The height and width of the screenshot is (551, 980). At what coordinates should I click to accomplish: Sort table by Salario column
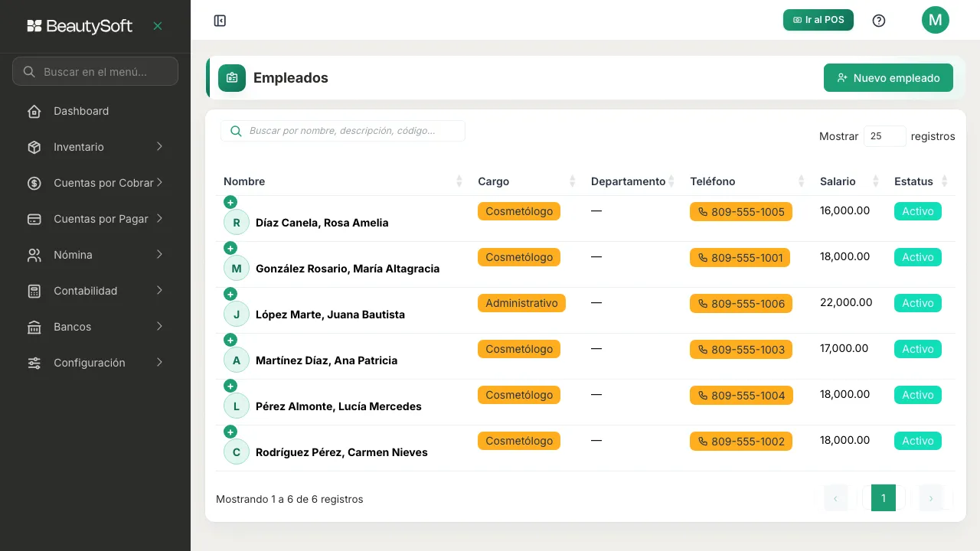[x=849, y=181]
